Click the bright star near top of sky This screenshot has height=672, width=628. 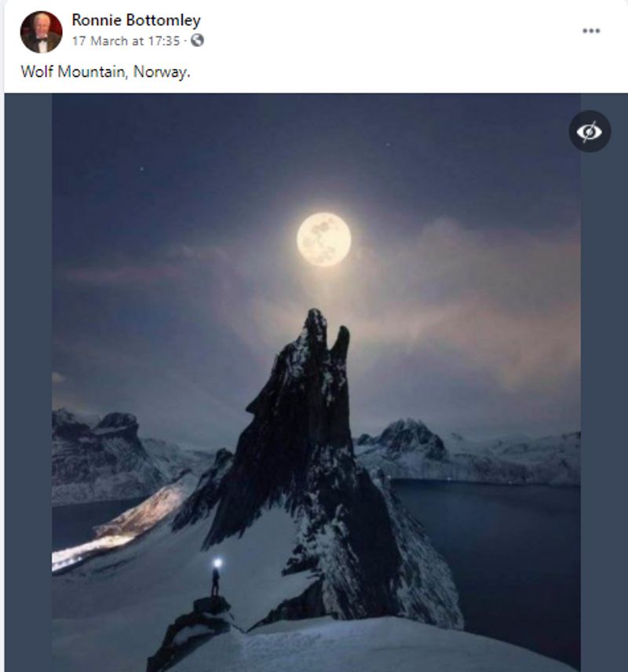(x=389, y=144)
